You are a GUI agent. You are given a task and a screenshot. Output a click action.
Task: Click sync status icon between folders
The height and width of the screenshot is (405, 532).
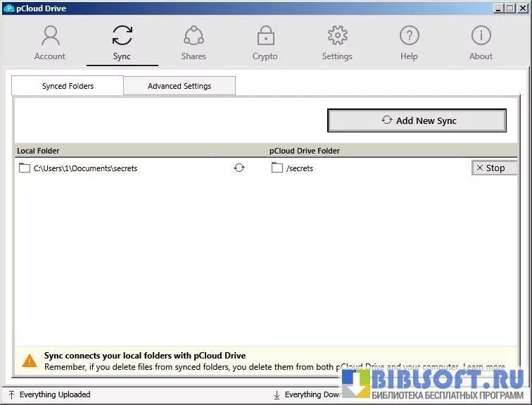point(239,168)
